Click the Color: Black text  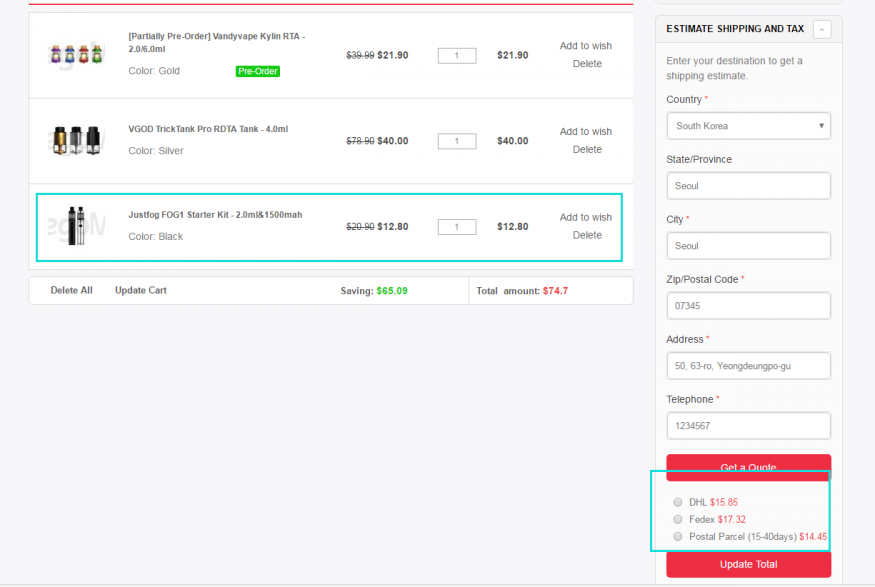pos(156,237)
